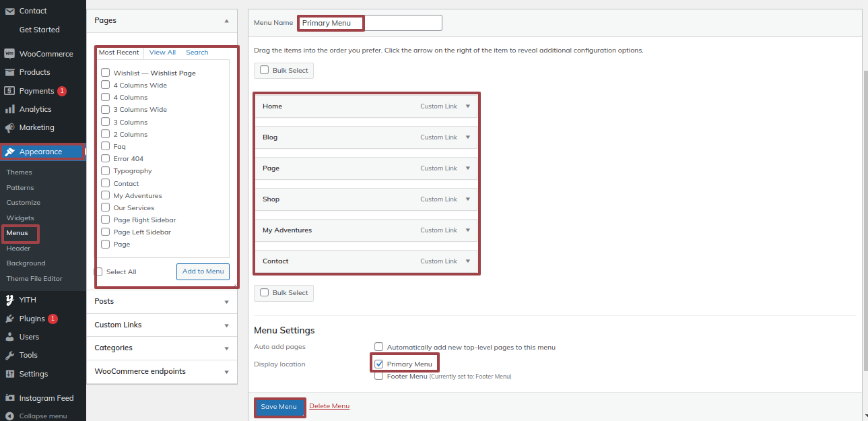Click the Save Menu button
This screenshot has width=868, height=421.
point(279,407)
